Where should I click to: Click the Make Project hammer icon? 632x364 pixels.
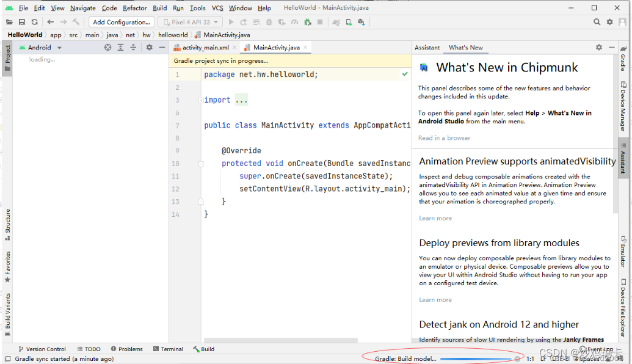pos(76,22)
